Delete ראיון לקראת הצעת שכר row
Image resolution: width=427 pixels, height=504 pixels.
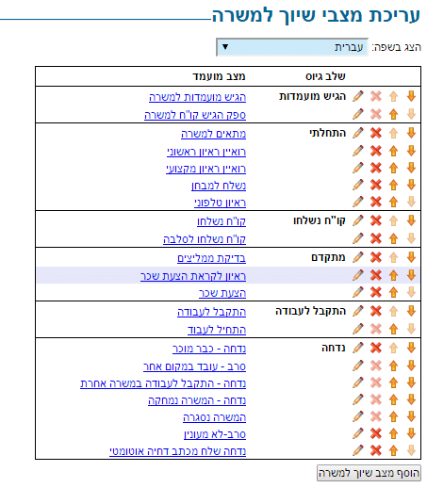click(x=375, y=275)
